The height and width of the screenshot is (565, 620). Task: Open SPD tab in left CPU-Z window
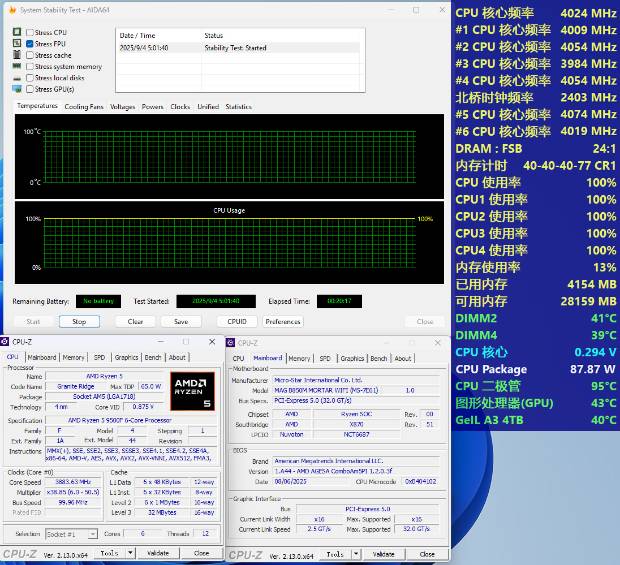coord(99,357)
